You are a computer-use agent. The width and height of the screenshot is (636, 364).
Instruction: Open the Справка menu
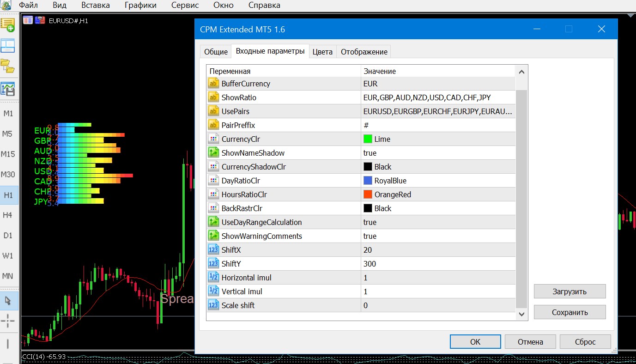tap(264, 6)
